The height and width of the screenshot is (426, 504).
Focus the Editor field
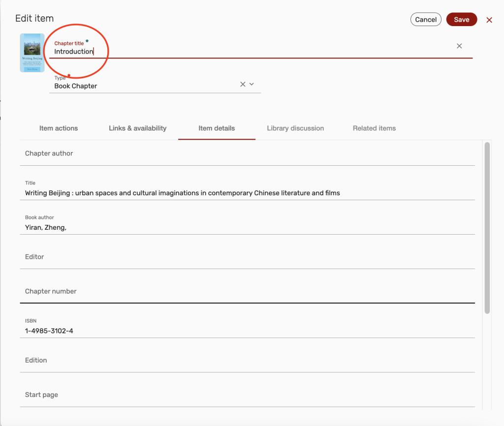[246, 257]
